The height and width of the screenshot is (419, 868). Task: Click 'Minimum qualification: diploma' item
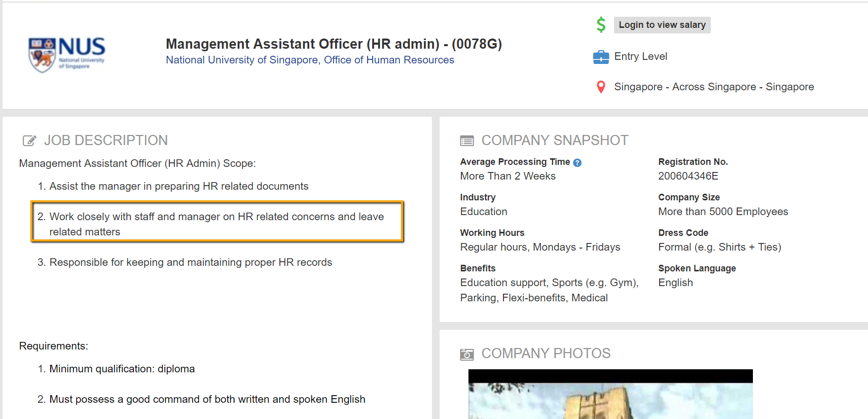pos(122,369)
